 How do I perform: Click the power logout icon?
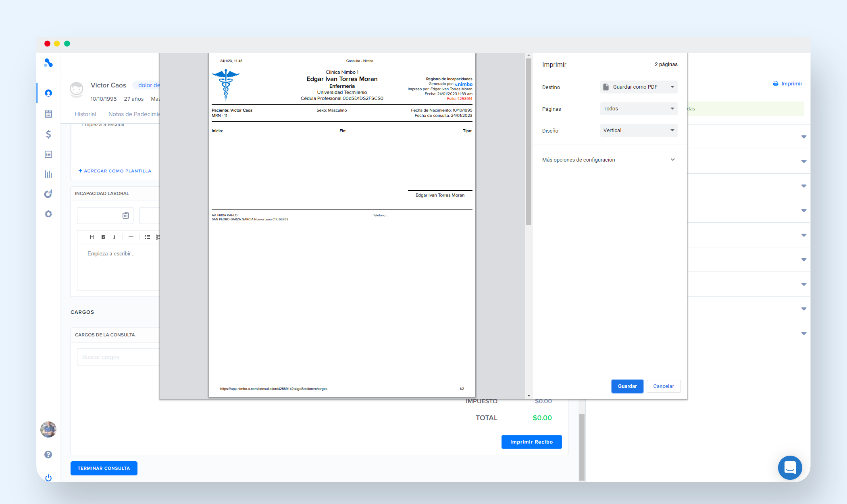[x=48, y=478]
